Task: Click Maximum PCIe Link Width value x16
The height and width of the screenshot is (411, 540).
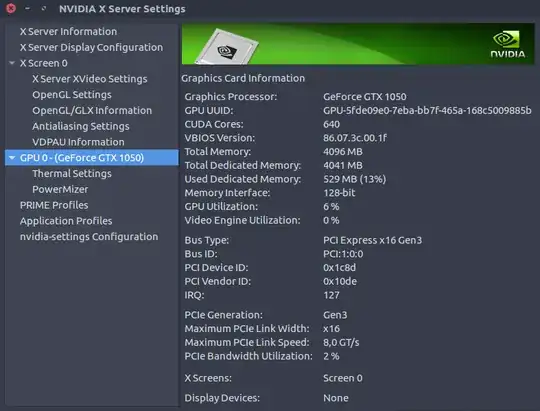Action: point(331,329)
